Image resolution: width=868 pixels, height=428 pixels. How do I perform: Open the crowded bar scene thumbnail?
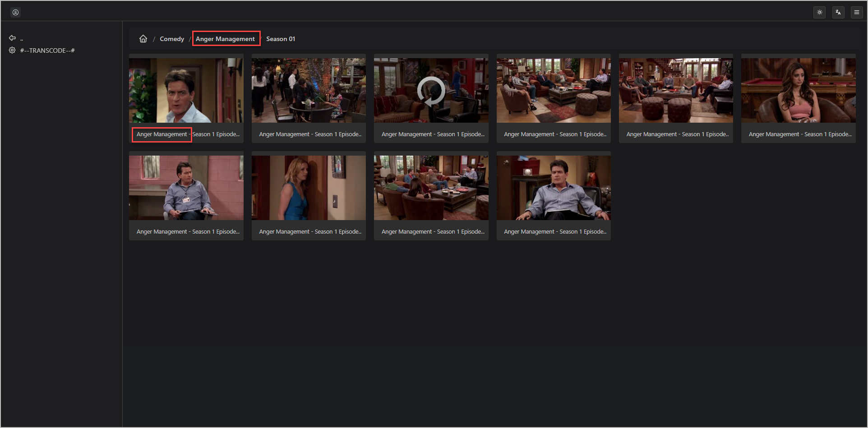[x=309, y=90]
